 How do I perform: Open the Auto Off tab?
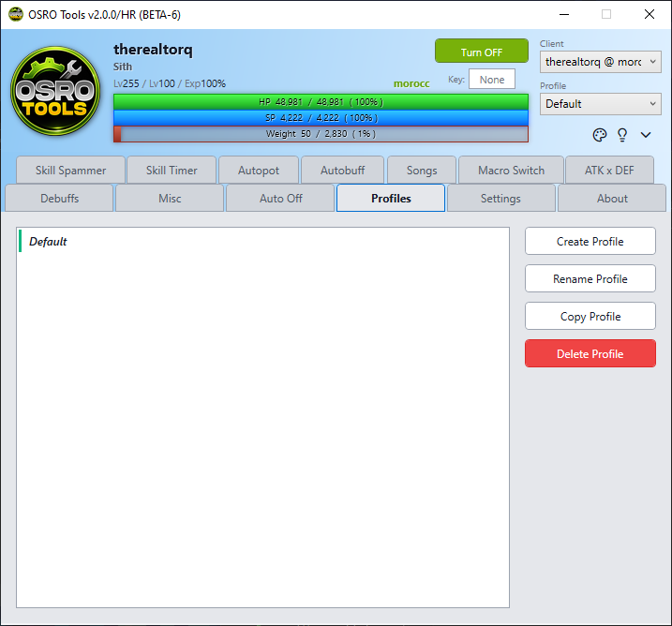tap(280, 198)
